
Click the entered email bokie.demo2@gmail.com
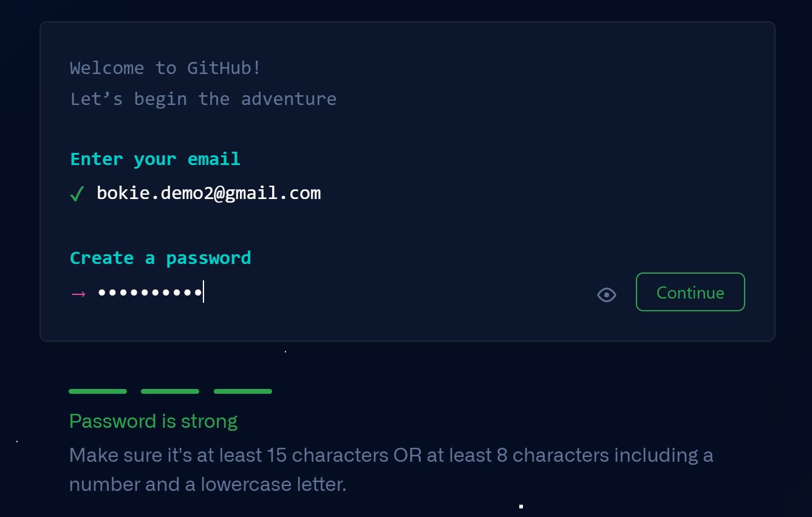(208, 193)
